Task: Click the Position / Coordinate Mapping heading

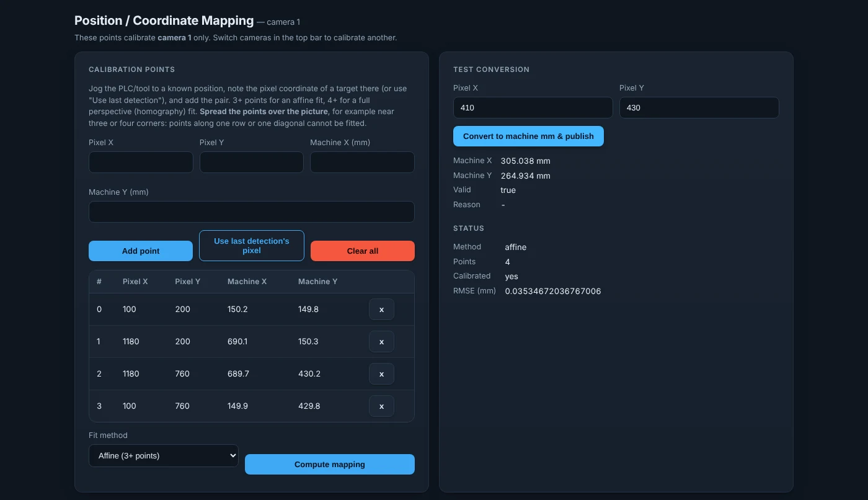Action: (x=164, y=20)
